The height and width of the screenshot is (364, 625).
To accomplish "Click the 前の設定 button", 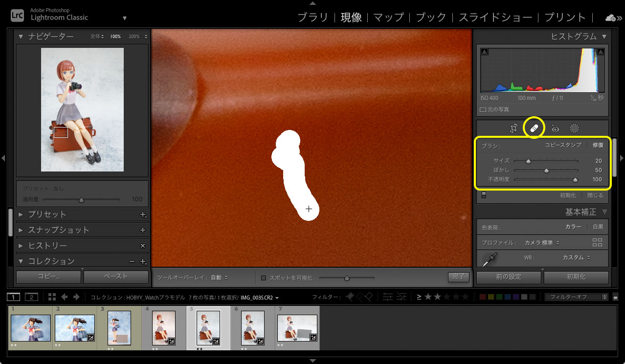I will (509, 277).
